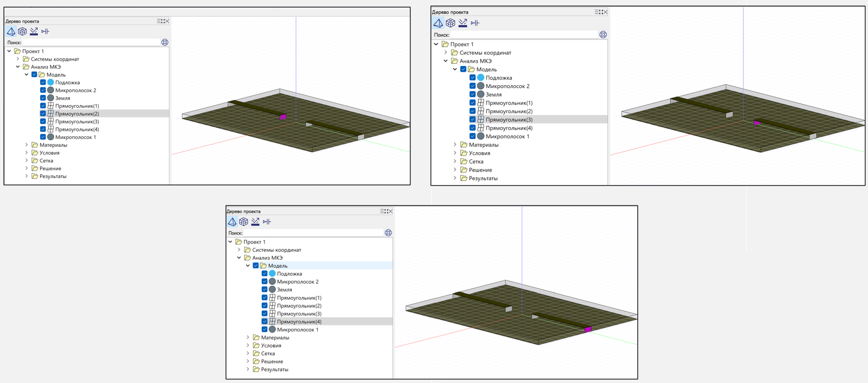Screen dimensions: 868x383
Task: Click the graph-arrow icon in bottom panel toolbar
Action: tap(255, 222)
